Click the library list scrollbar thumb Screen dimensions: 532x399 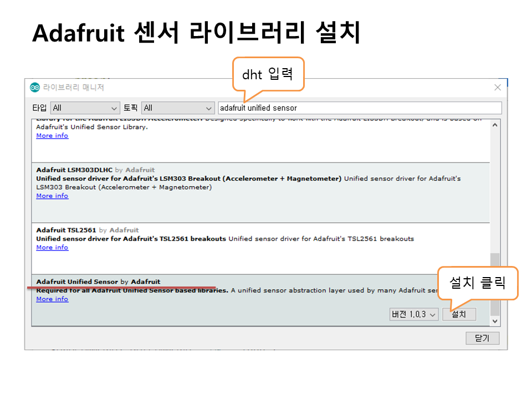pos(495,284)
